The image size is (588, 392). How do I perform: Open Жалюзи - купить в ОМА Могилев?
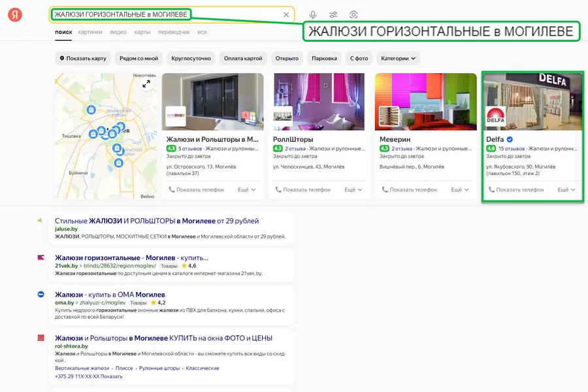point(110,295)
